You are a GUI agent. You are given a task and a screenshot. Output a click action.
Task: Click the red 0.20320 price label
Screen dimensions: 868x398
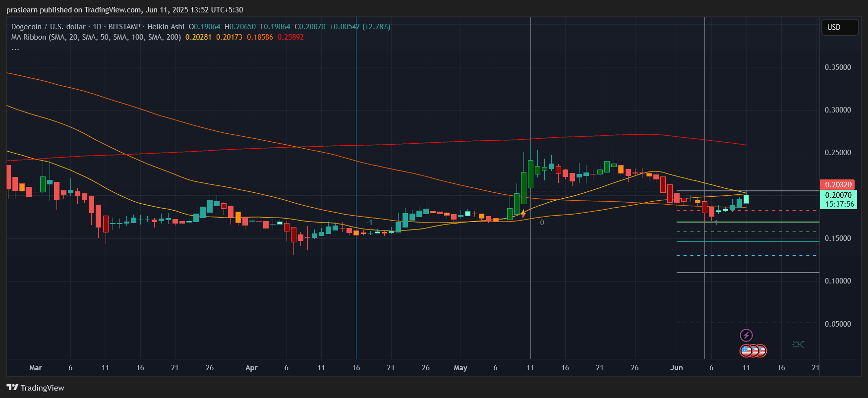click(x=837, y=185)
